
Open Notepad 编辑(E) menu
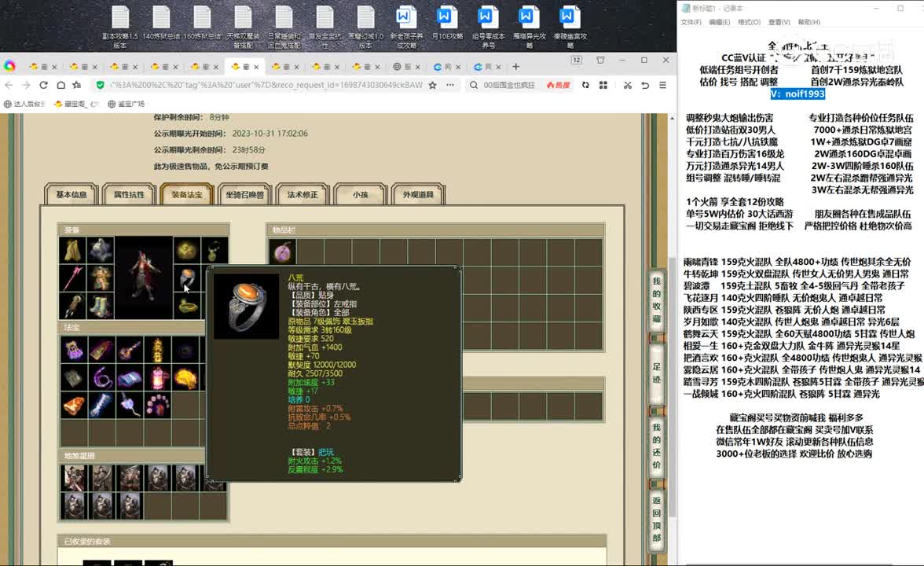point(720,22)
